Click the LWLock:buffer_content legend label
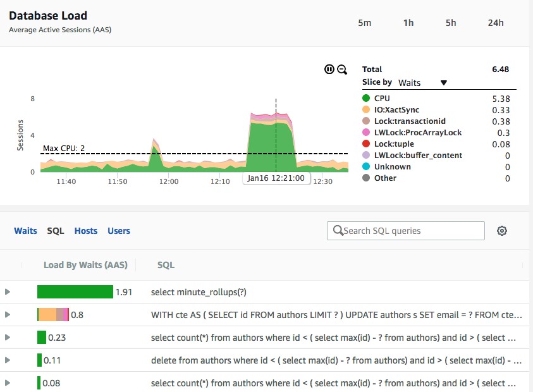This screenshot has height=392, width=533. (418, 156)
